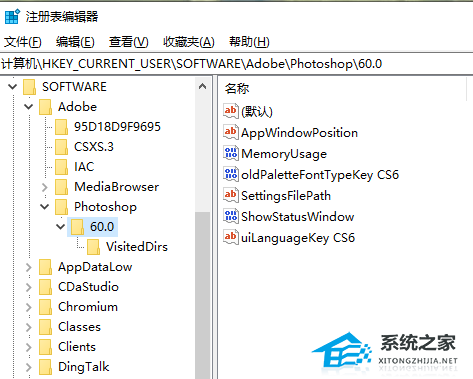Select the DingTalk registry key
Image resolution: width=473 pixels, height=379 pixels.
(x=83, y=367)
